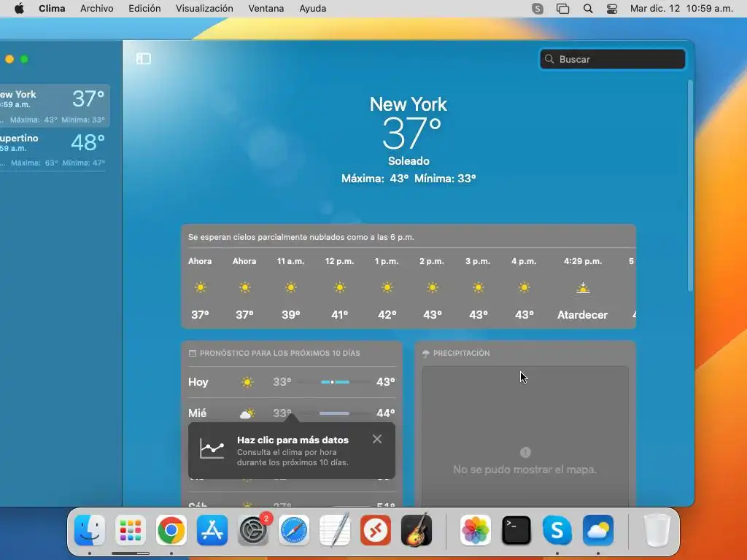
Task: Select the first Ahora hourly forecast column
Action: click(200, 288)
